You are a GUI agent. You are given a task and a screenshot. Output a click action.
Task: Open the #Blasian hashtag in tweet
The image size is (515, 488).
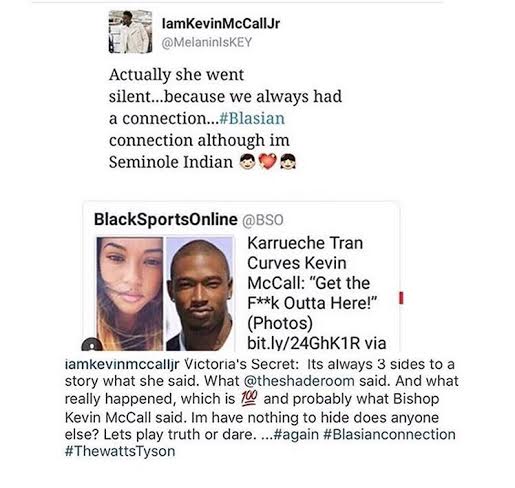point(252,118)
